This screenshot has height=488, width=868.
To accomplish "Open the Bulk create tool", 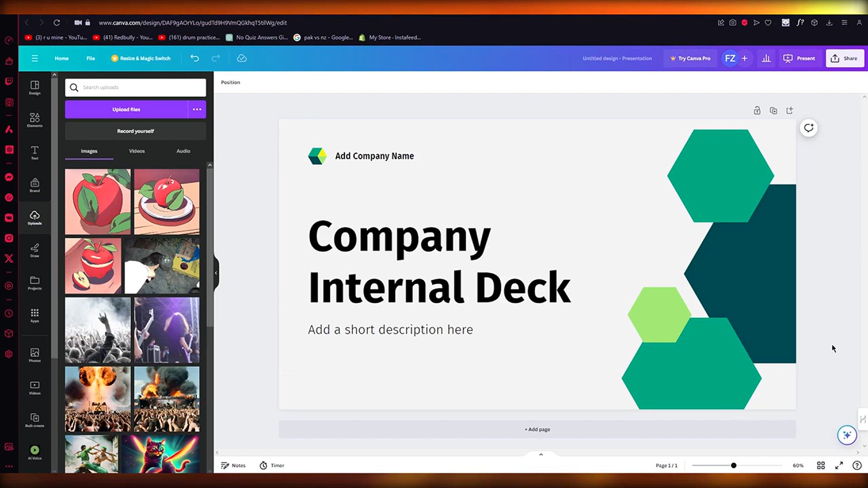I will tap(34, 420).
